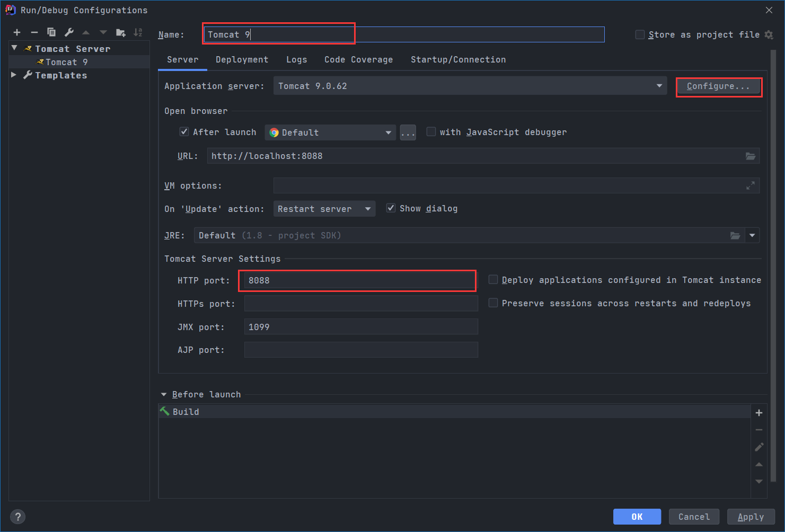Remove the configuration with the minus icon

click(34, 33)
